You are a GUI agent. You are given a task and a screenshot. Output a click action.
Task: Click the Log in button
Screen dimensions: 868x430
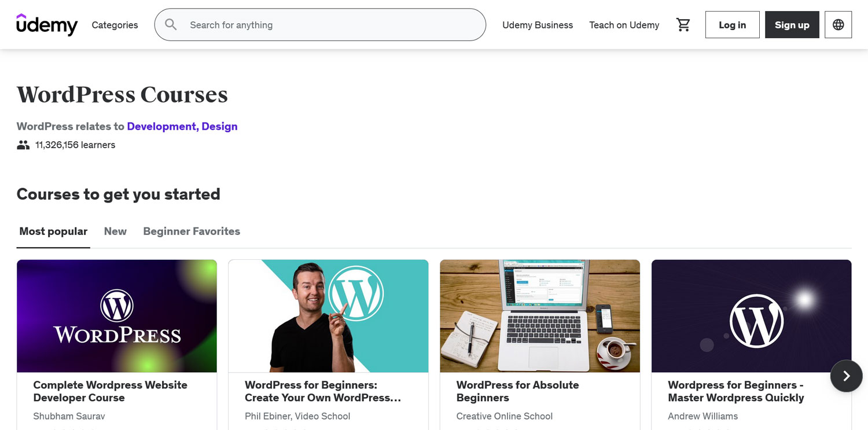pos(732,25)
